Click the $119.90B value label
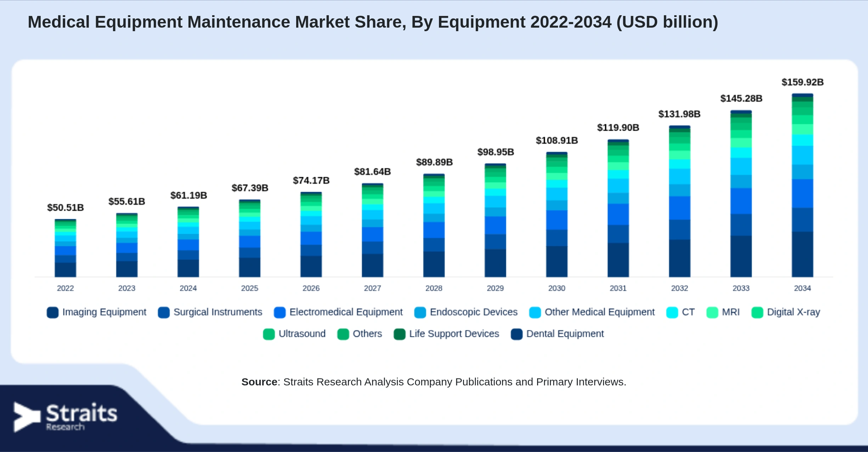The image size is (868, 452). tap(618, 128)
